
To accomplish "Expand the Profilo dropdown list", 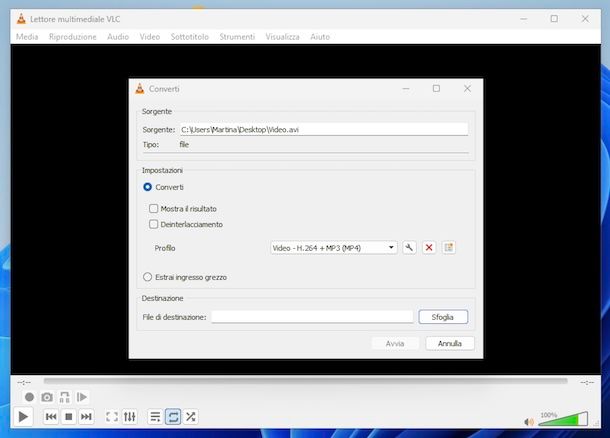I will 334,248.
